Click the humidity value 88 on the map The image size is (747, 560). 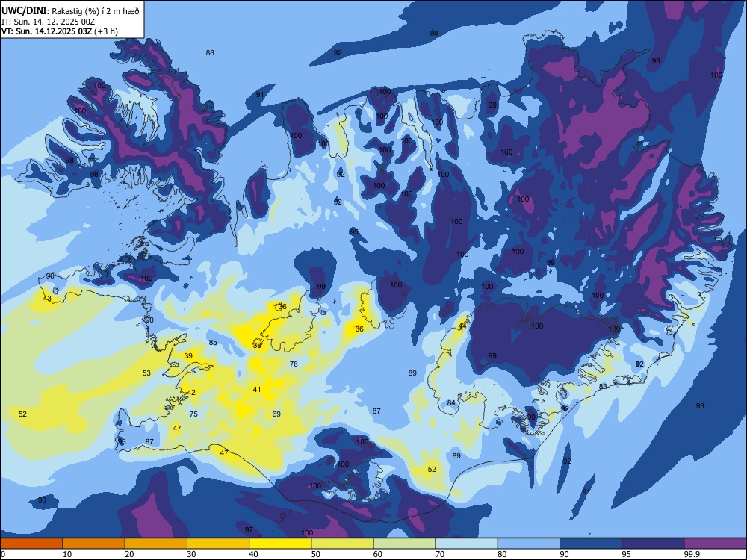(210, 53)
